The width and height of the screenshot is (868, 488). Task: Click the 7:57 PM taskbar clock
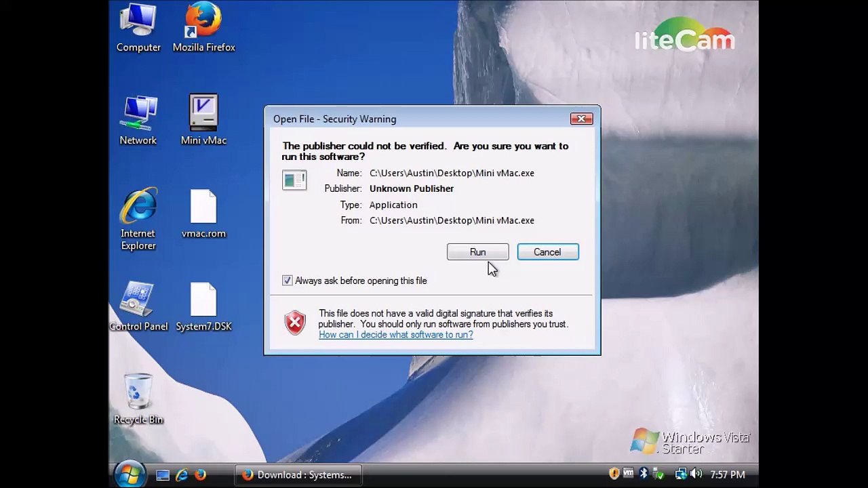point(728,475)
